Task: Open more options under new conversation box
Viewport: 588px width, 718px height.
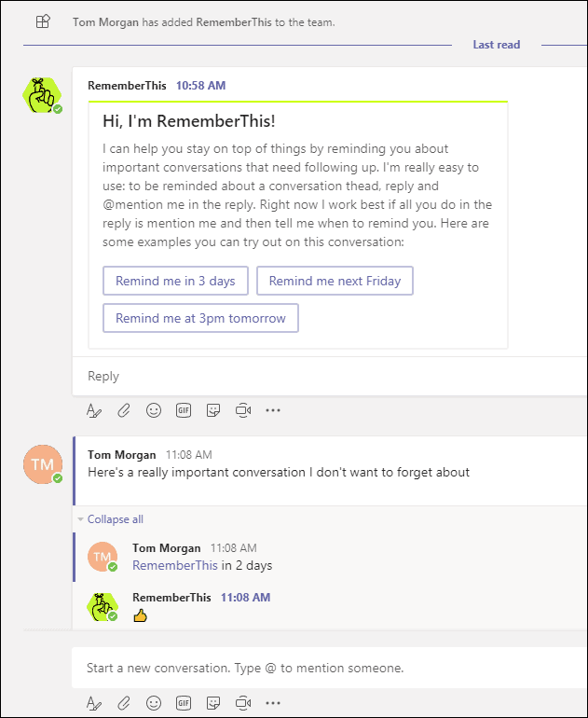Action: point(273,703)
